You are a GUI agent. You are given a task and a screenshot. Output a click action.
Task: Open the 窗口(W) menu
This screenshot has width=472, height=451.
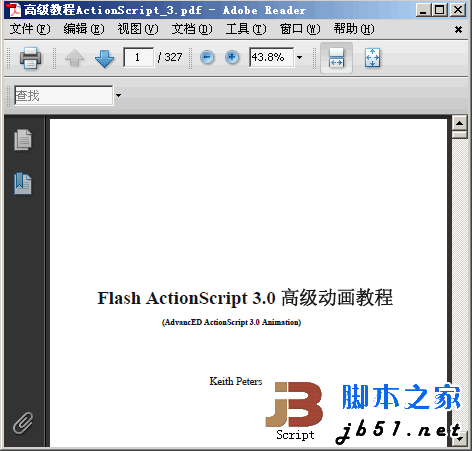tap(300, 29)
